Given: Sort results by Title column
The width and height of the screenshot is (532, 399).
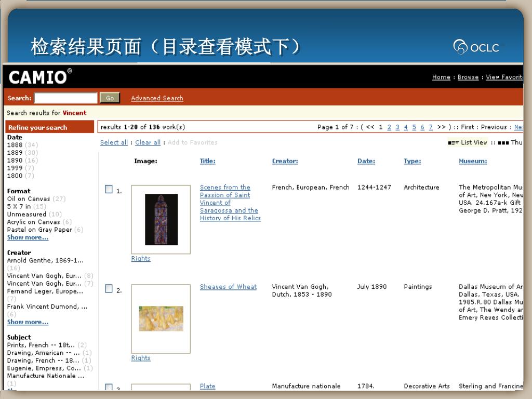Looking at the screenshot, I should 208,161.
